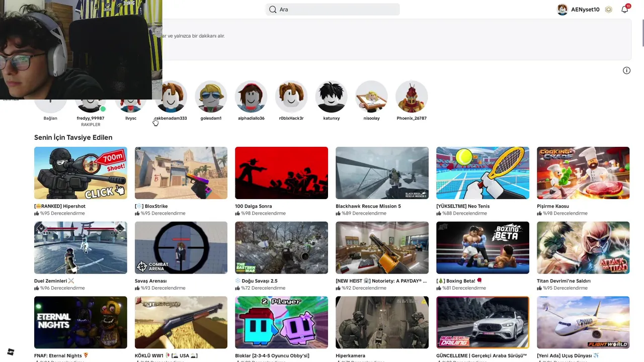Open the Doğu Savaşı 2.5 thumbnail
Screen dimensions: 644x362
[281, 248]
